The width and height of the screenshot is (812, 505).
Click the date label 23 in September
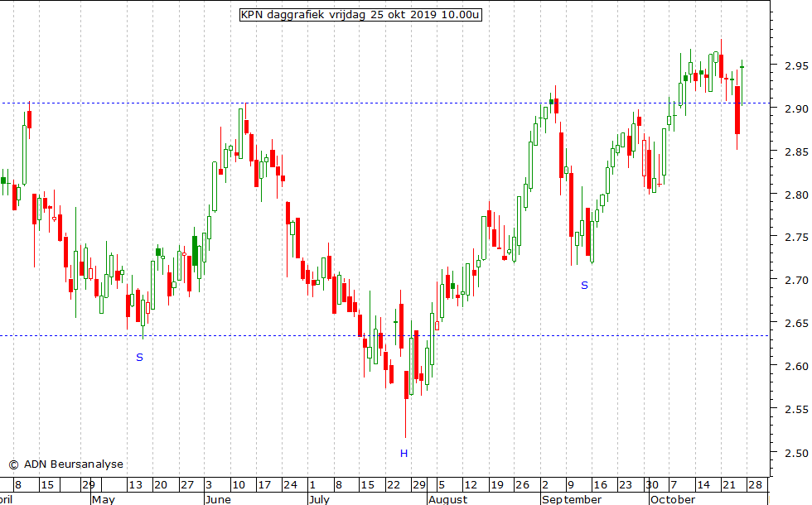[x=626, y=485]
